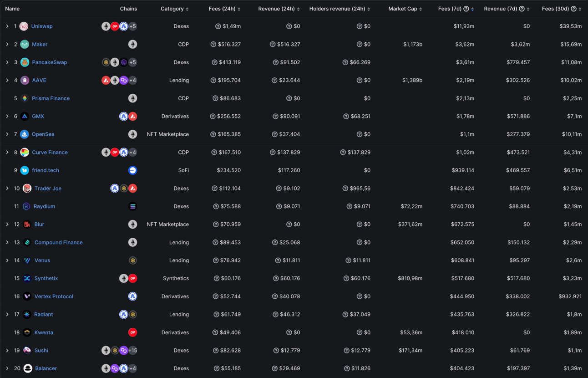This screenshot has width=588, height=378.
Task: Click the Raydium logo icon
Action: [x=26, y=206]
